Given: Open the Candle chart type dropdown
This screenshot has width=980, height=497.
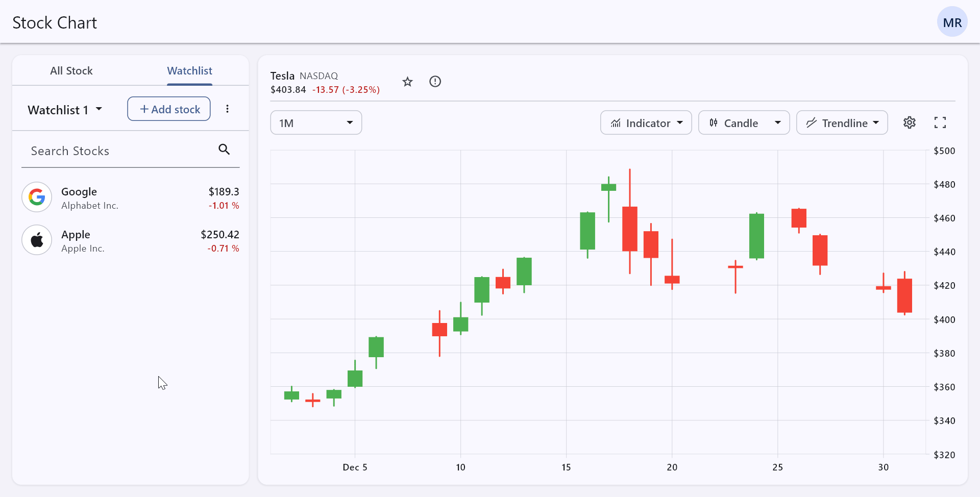Looking at the screenshot, I should tap(744, 122).
